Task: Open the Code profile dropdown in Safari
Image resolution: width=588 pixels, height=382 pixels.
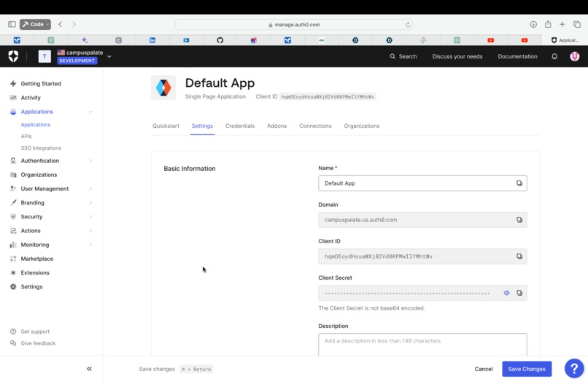Action: pos(35,24)
